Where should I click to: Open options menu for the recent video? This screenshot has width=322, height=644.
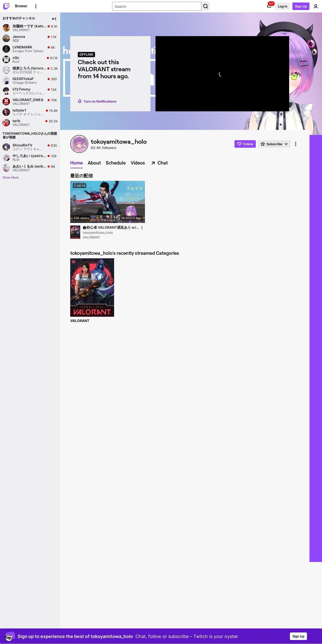point(142,228)
